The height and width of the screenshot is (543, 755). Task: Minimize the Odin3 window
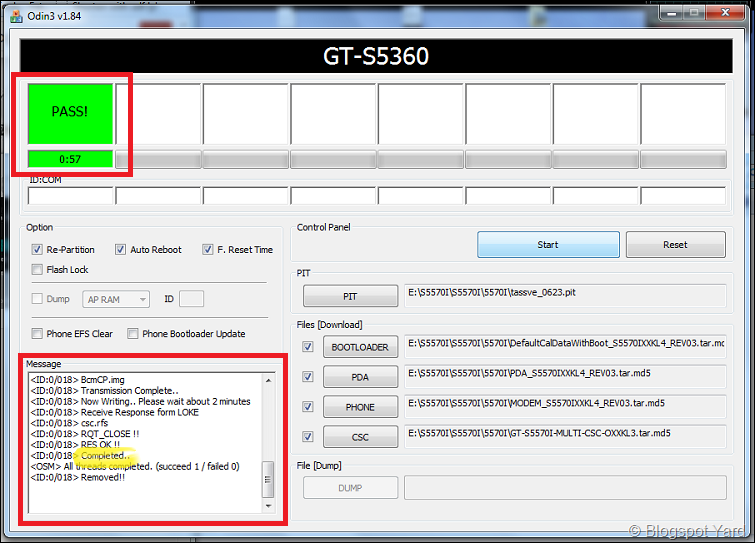coord(671,13)
